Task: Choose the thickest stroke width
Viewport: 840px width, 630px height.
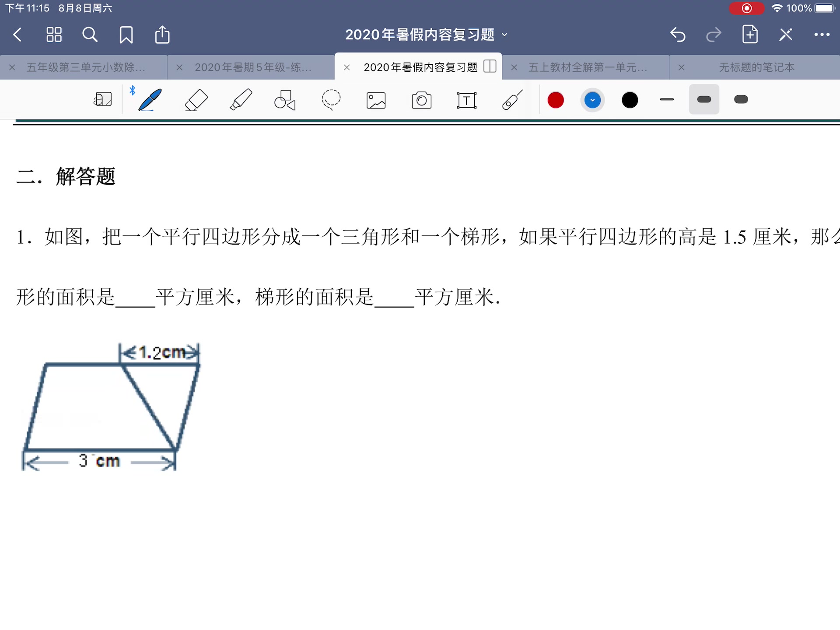Action: click(x=741, y=99)
